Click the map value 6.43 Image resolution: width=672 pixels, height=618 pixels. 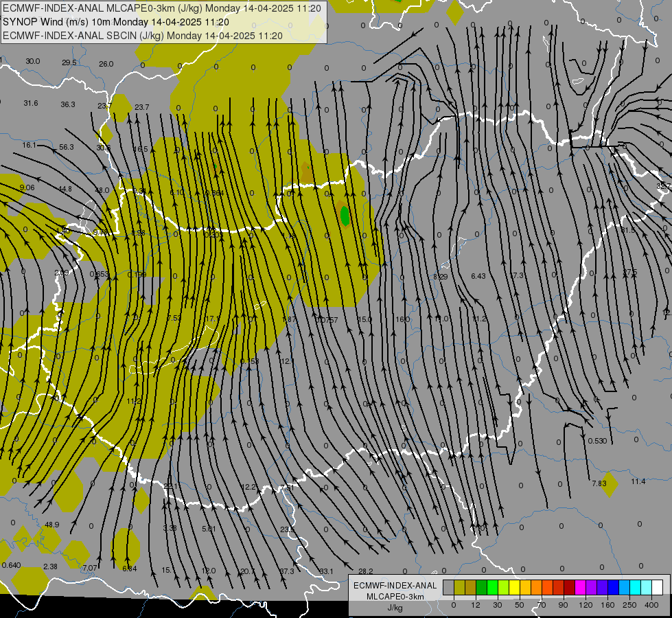coord(478,276)
